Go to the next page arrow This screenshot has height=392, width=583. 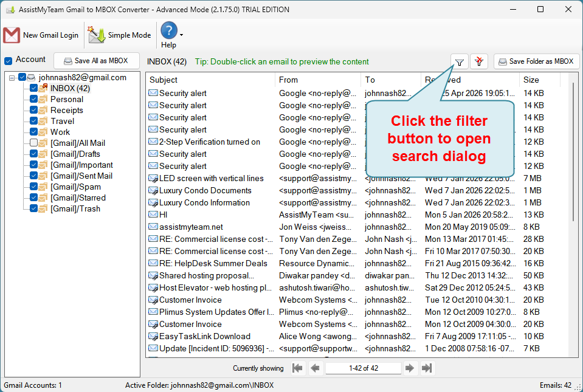pyautogui.click(x=410, y=368)
